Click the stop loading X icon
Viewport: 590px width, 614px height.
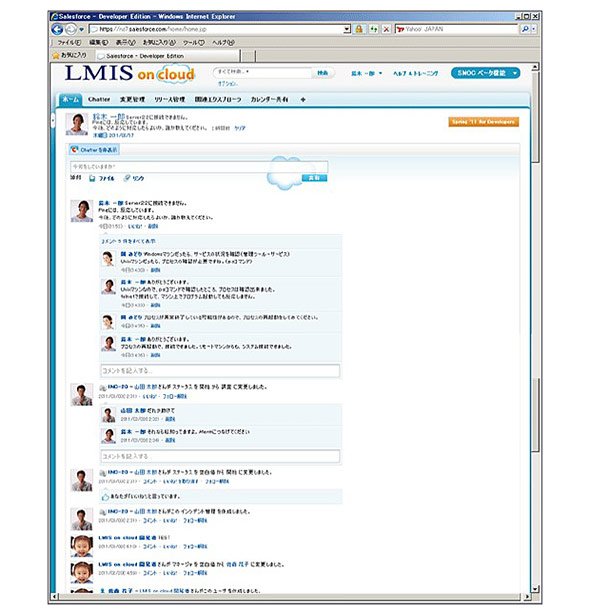(386, 29)
